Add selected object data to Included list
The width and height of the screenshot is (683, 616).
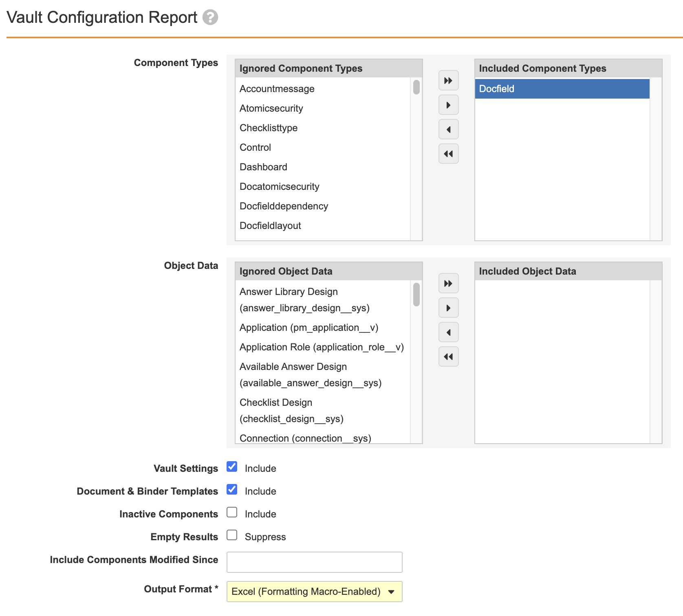coord(448,308)
